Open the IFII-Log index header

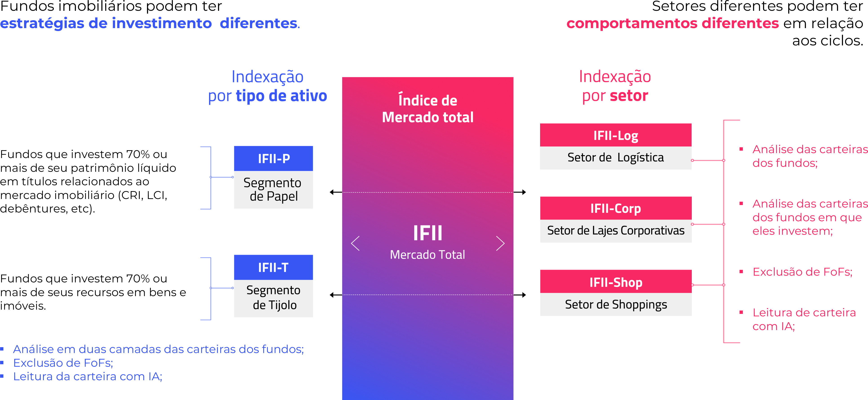(615, 135)
